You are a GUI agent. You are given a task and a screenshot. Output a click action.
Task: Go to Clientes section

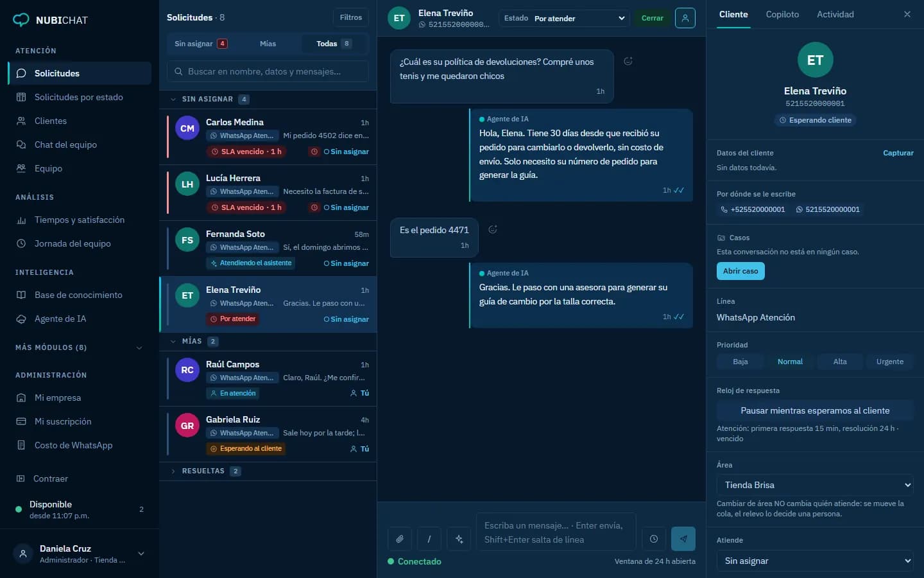[x=80, y=121]
